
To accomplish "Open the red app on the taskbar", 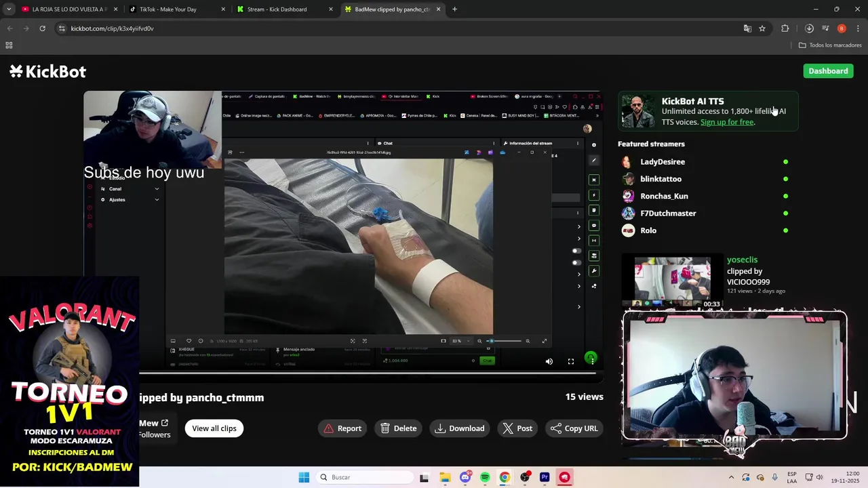I will (564, 477).
